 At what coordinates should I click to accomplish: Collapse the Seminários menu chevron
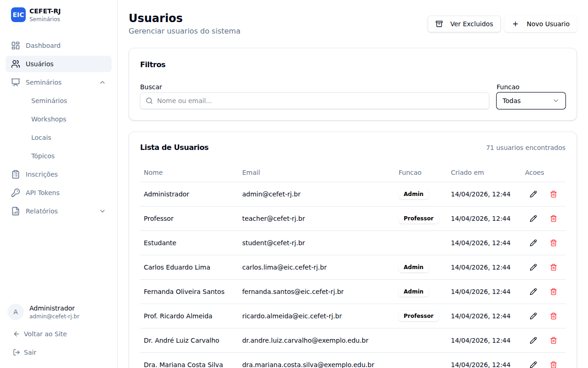102,82
